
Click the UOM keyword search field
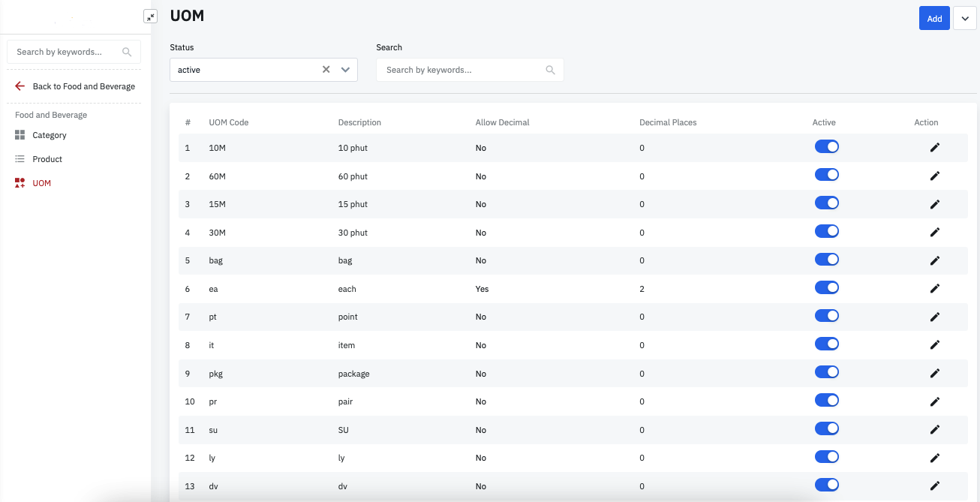pyautogui.click(x=461, y=70)
